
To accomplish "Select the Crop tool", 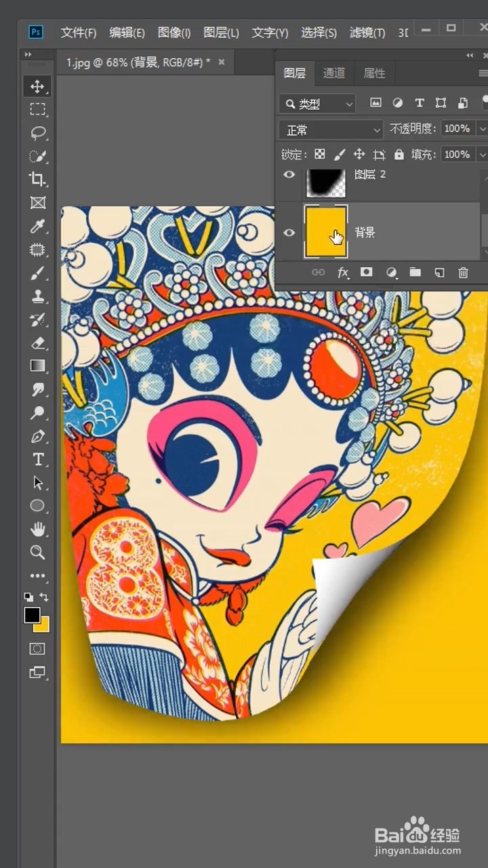I will [x=37, y=179].
